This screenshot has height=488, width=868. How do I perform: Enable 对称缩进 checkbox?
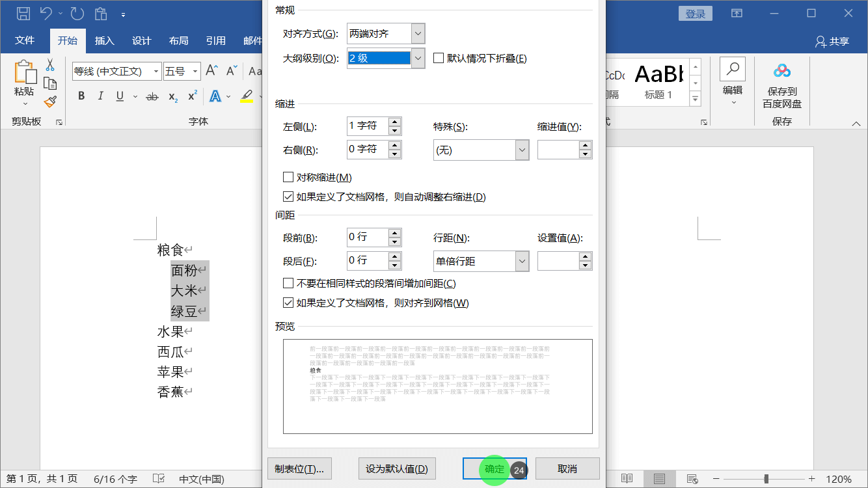point(288,177)
